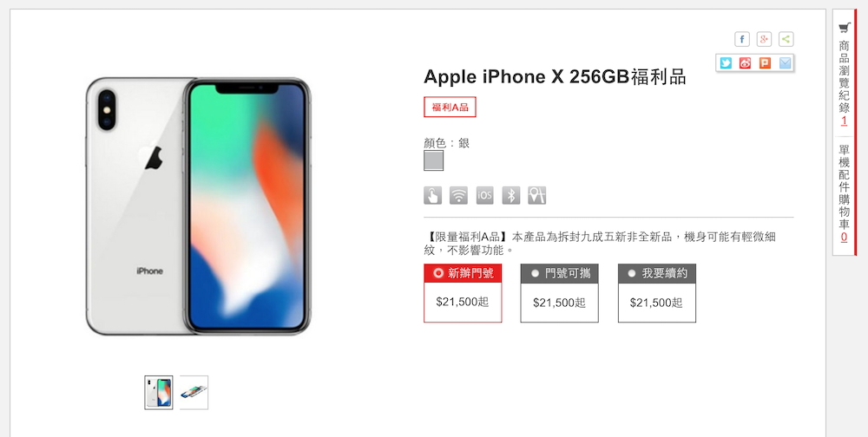Share via the Weibo icon
This screenshot has width=868, height=437.
coord(745,63)
